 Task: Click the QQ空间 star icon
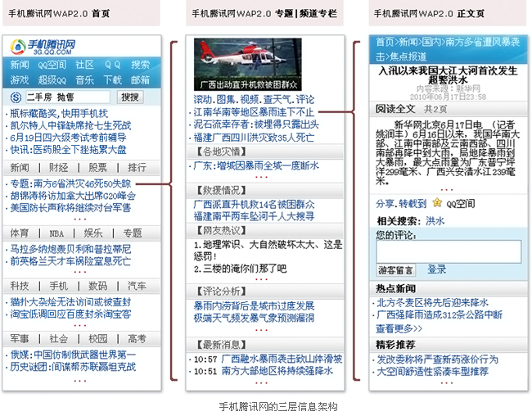pyautogui.click(x=436, y=203)
